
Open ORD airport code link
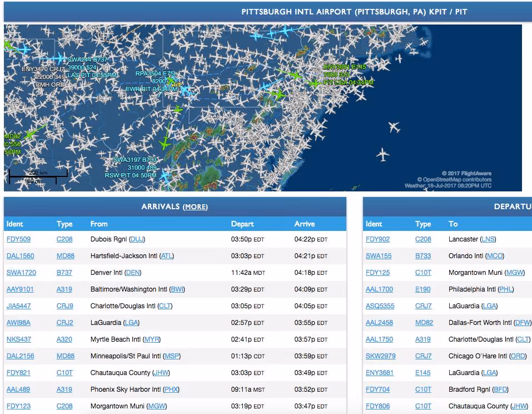coord(518,356)
